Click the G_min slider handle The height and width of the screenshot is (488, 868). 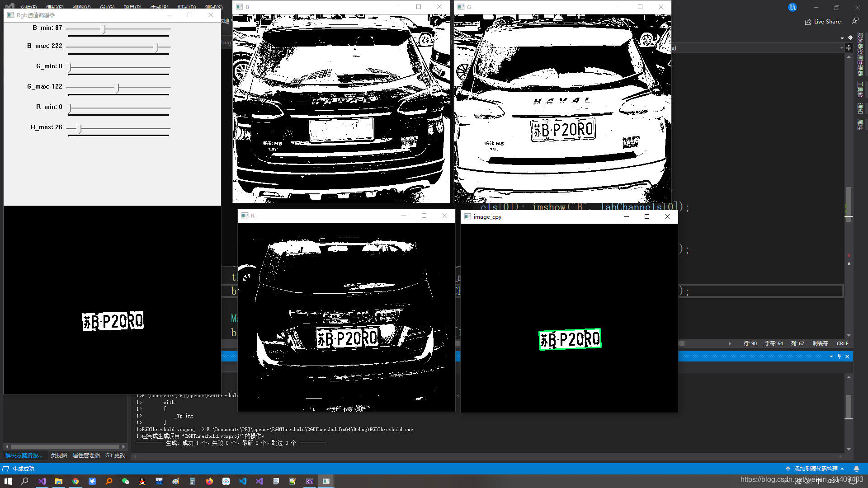(x=70, y=67)
